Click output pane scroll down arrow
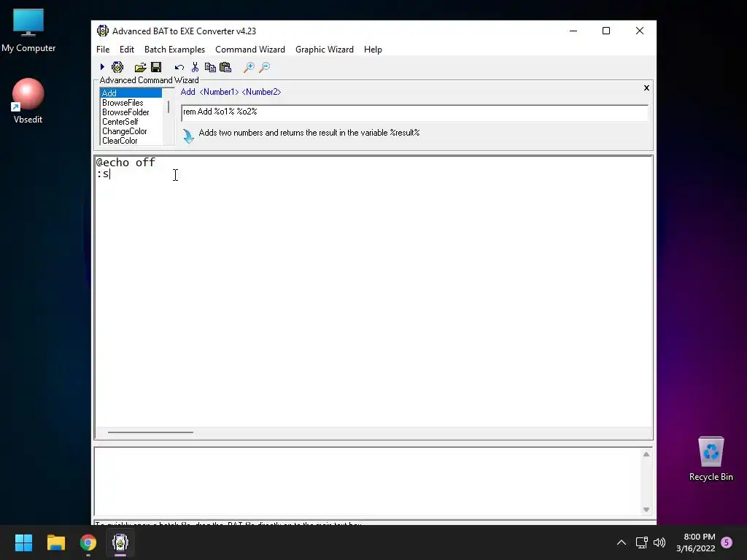The image size is (747, 560). [646, 510]
